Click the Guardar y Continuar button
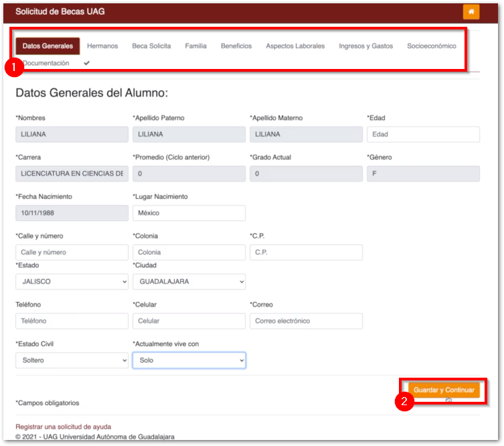The image size is (504, 446). (x=444, y=390)
